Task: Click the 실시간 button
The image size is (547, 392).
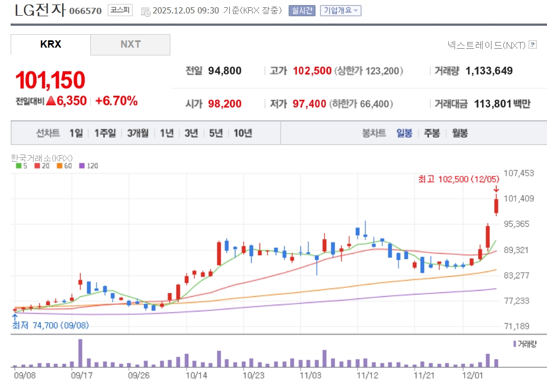Action: click(302, 11)
